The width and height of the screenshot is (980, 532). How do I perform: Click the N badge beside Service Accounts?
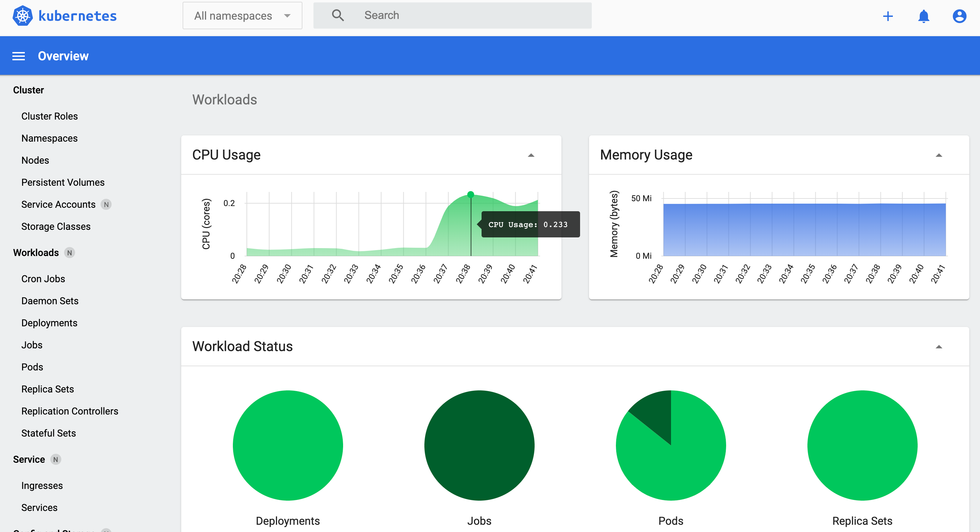click(106, 204)
